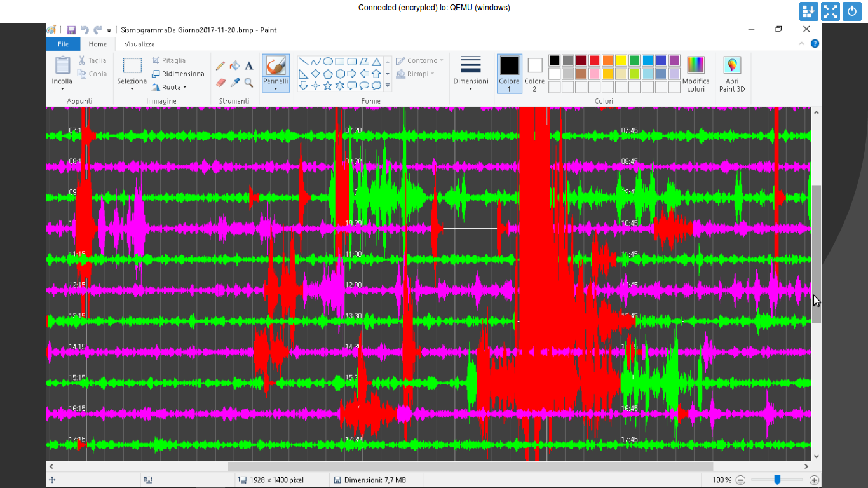Choose the diamond shape

tap(316, 74)
